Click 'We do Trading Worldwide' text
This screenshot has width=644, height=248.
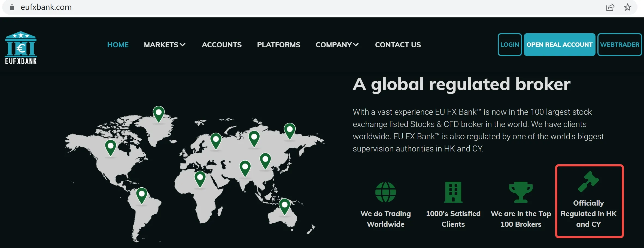pyautogui.click(x=385, y=219)
